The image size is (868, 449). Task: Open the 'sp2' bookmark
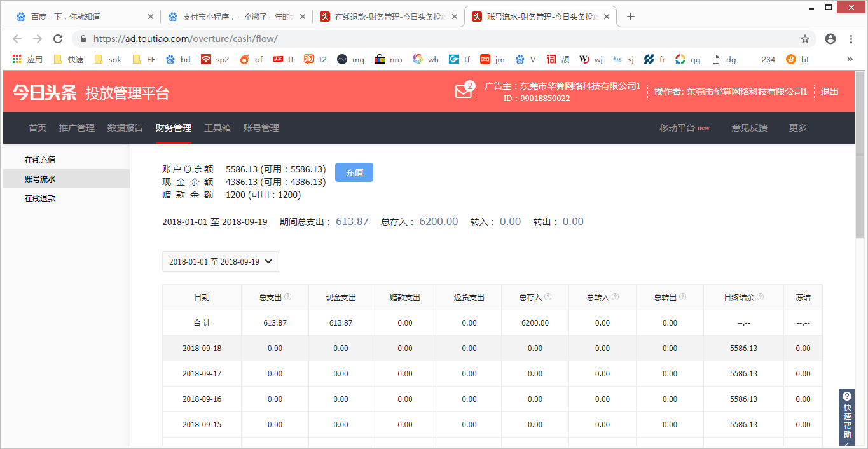point(215,59)
